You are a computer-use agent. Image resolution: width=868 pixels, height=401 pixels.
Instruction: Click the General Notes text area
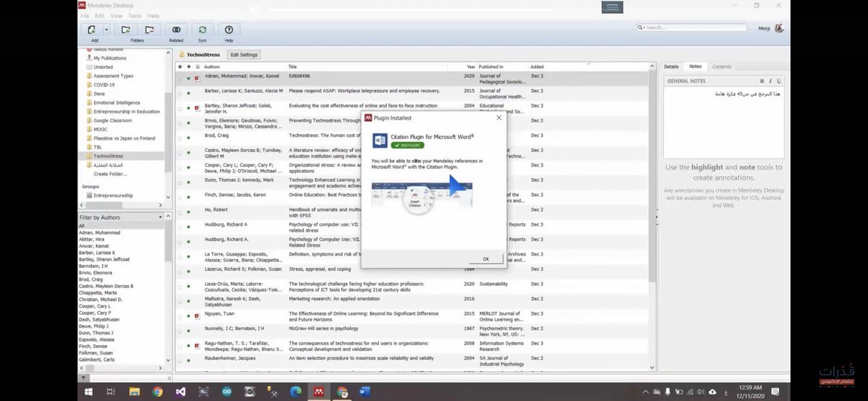pos(724,122)
